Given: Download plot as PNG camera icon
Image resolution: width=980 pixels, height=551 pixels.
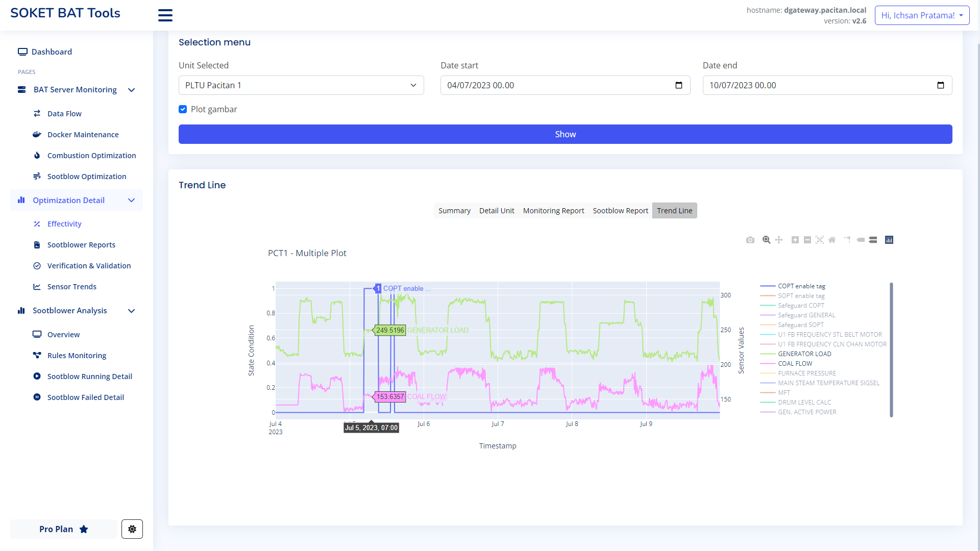Looking at the screenshot, I should click(750, 240).
